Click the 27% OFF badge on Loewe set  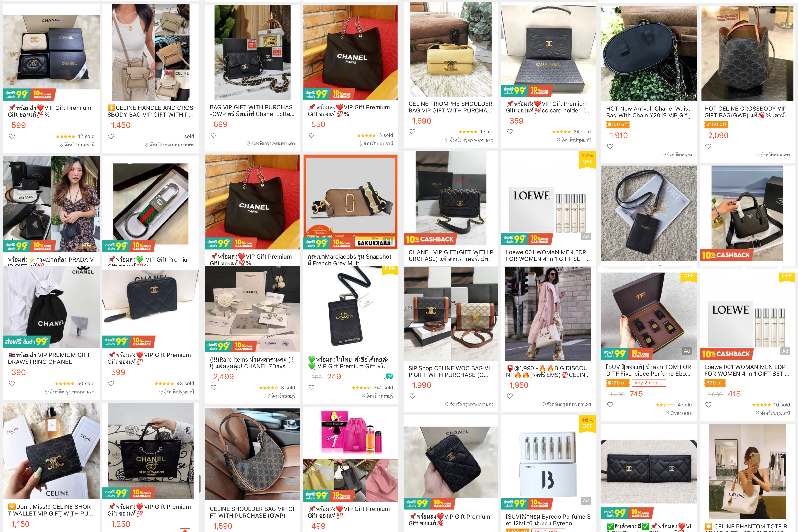(x=587, y=158)
